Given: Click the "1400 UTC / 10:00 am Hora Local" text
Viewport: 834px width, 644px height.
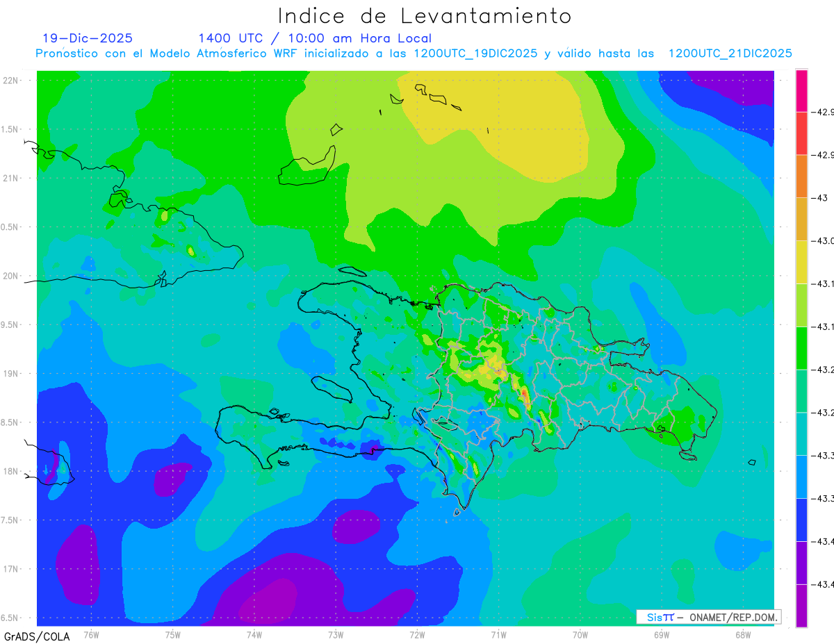Looking at the screenshot, I should pyautogui.click(x=315, y=39).
